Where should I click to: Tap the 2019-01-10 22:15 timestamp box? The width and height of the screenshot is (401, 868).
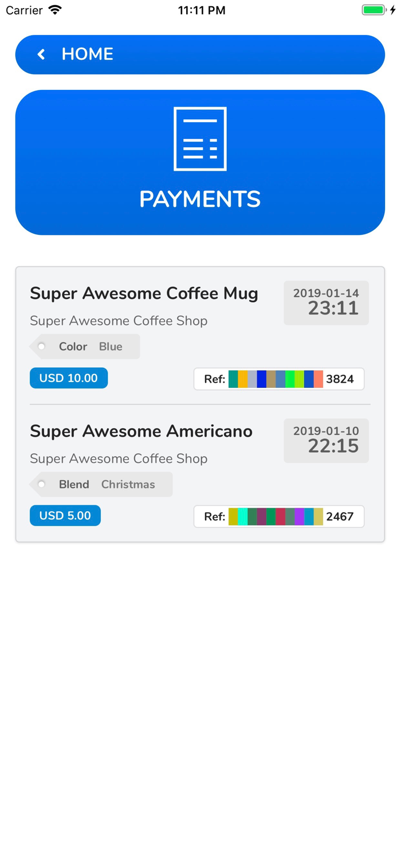326,441
